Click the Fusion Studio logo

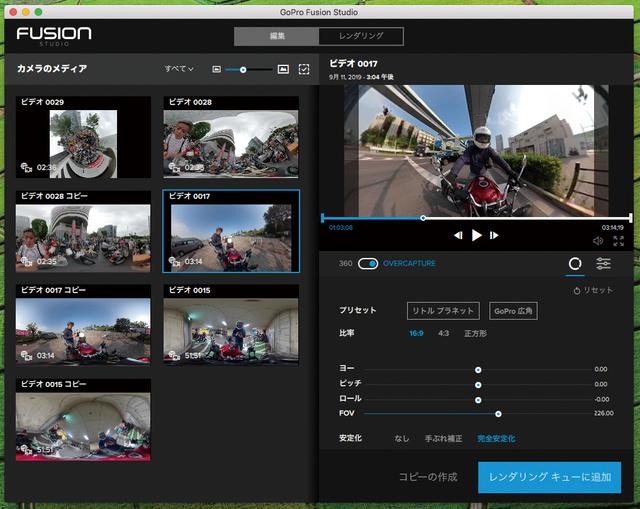pos(54,36)
